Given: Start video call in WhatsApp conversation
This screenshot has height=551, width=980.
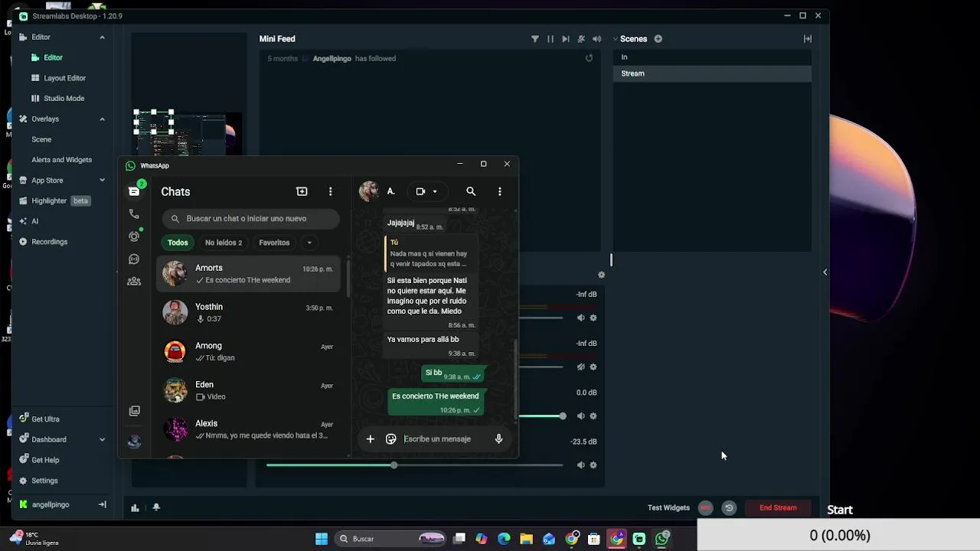Looking at the screenshot, I should click(420, 191).
